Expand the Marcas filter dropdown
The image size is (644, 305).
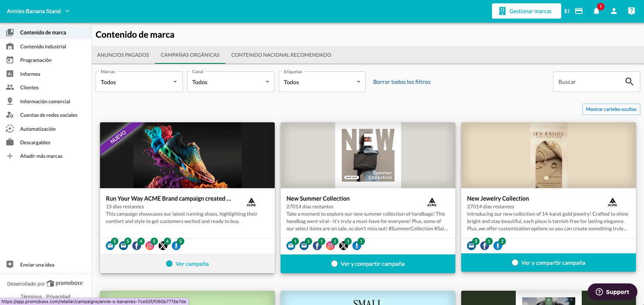(x=139, y=82)
